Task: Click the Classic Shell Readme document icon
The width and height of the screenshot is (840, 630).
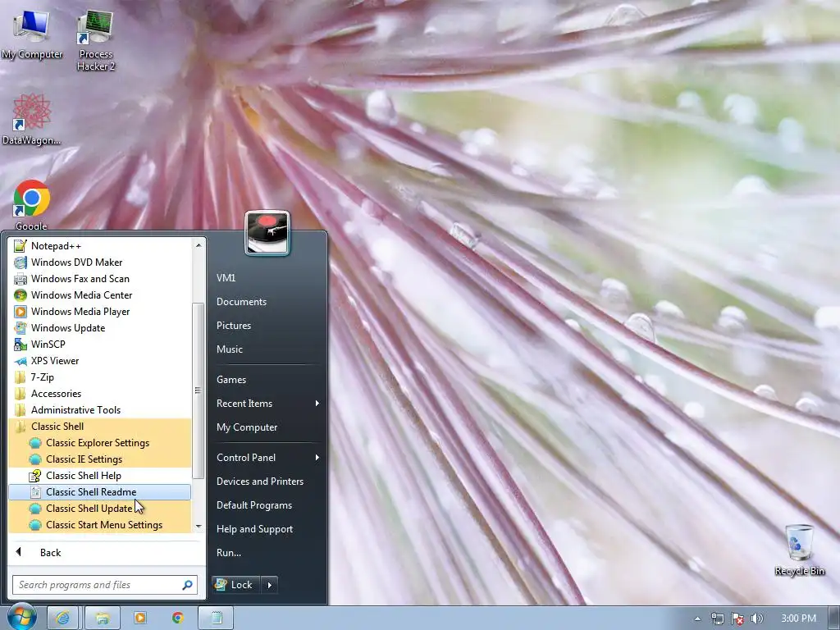Action: pos(35,492)
